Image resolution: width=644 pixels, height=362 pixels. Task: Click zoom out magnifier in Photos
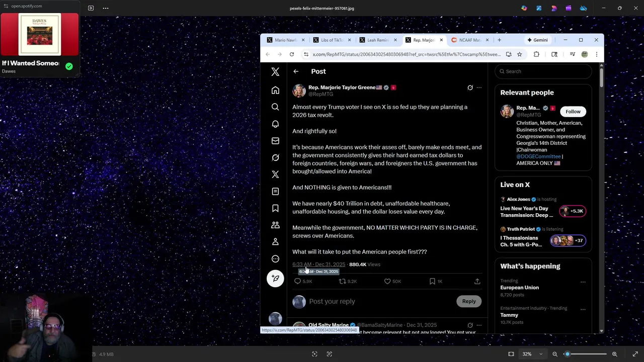(555, 354)
